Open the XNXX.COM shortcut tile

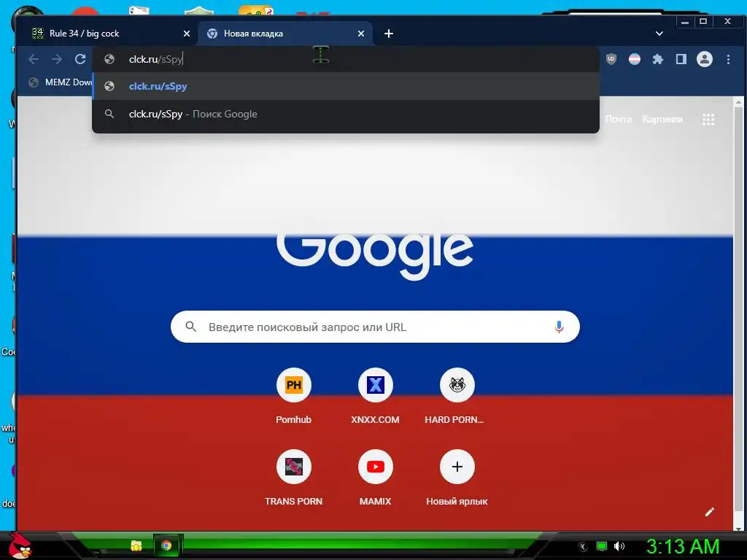(x=376, y=395)
